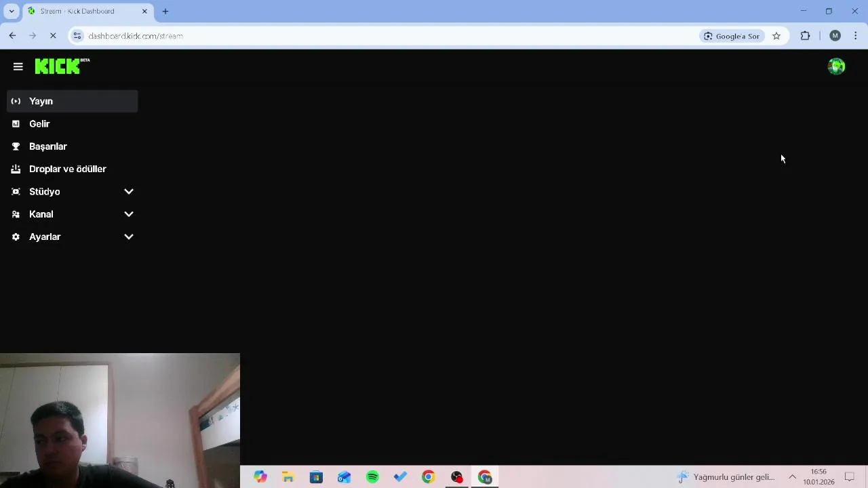This screenshot has width=868, height=488.
Task: Click the Kanal sidebar label
Action: 41,214
